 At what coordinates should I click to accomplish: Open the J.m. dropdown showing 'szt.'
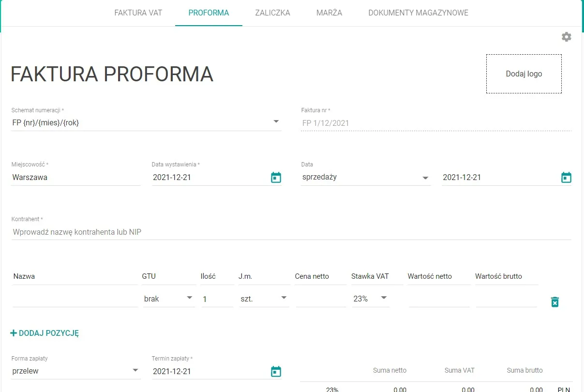coord(284,299)
